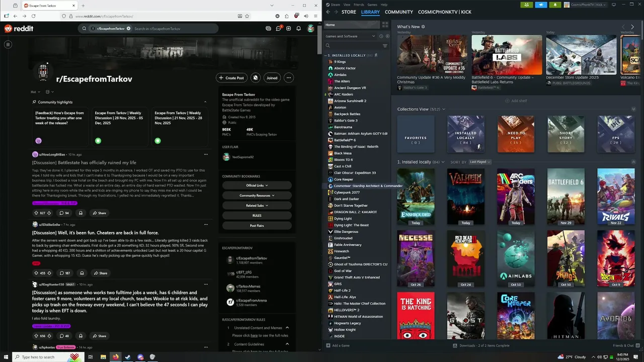Click the Reddit create plus icon in header
Image resolution: width=644 pixels, height=362 pixels.
[x=288, y=29]
